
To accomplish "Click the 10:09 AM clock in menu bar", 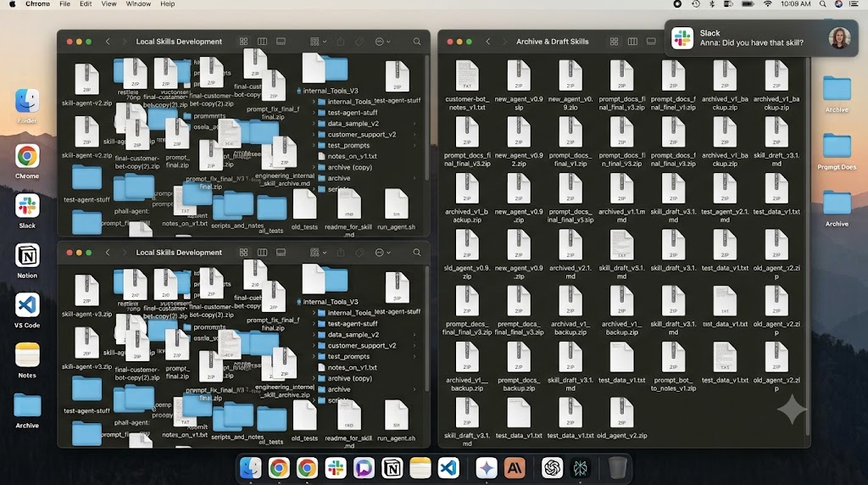I will [795, 4].
